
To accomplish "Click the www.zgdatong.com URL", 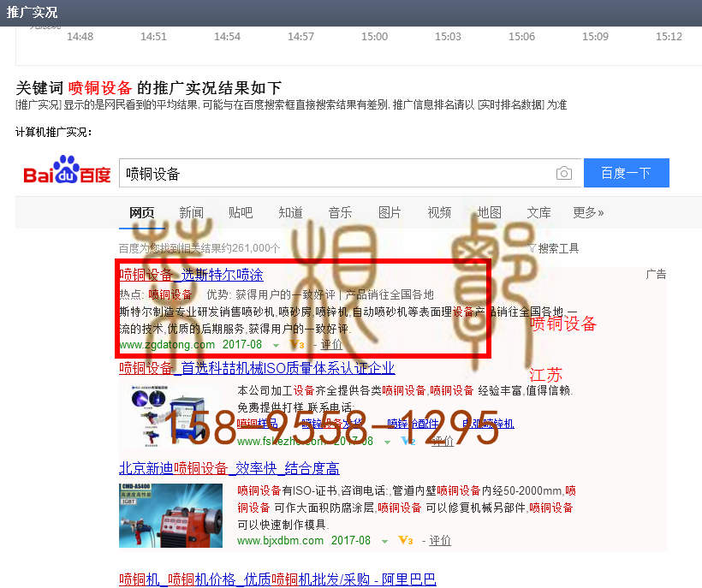I will 167,345.
